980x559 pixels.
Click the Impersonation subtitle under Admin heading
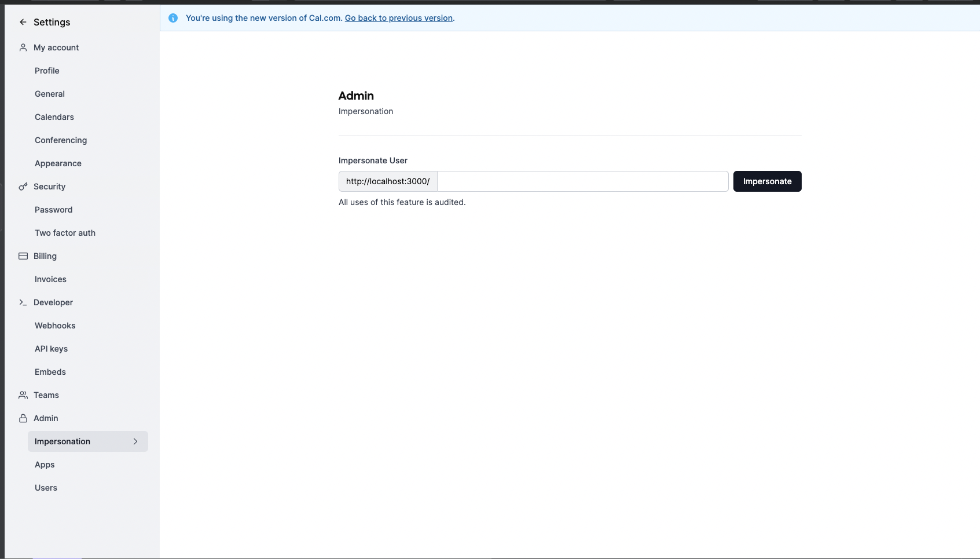[366, 111]
